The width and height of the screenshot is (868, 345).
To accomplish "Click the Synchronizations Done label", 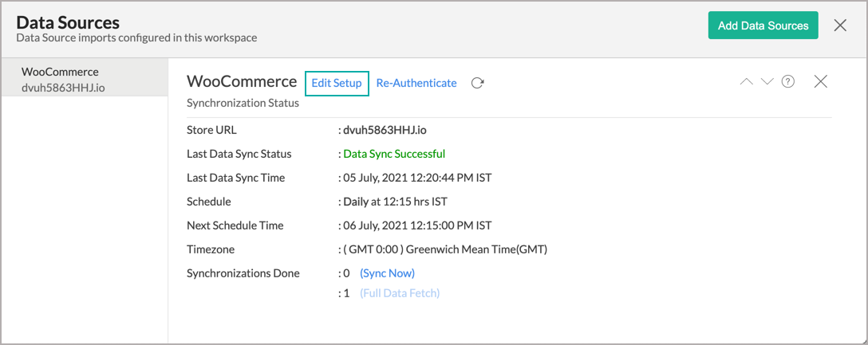I will [x=243, y=273].
